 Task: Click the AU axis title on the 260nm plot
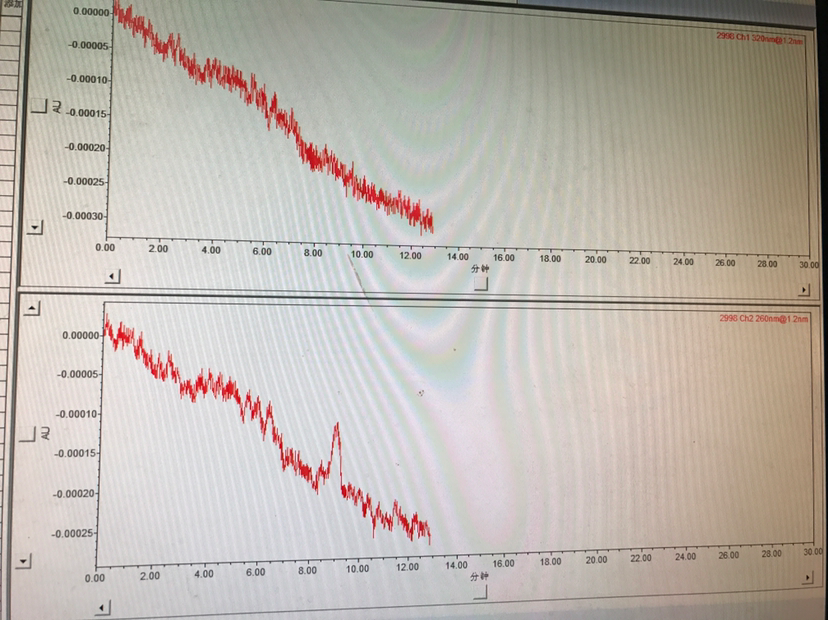tap(45, 434)
